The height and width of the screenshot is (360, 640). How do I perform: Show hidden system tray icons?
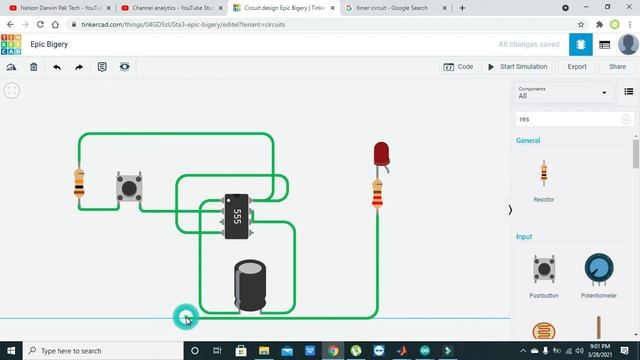click(523, 351)
